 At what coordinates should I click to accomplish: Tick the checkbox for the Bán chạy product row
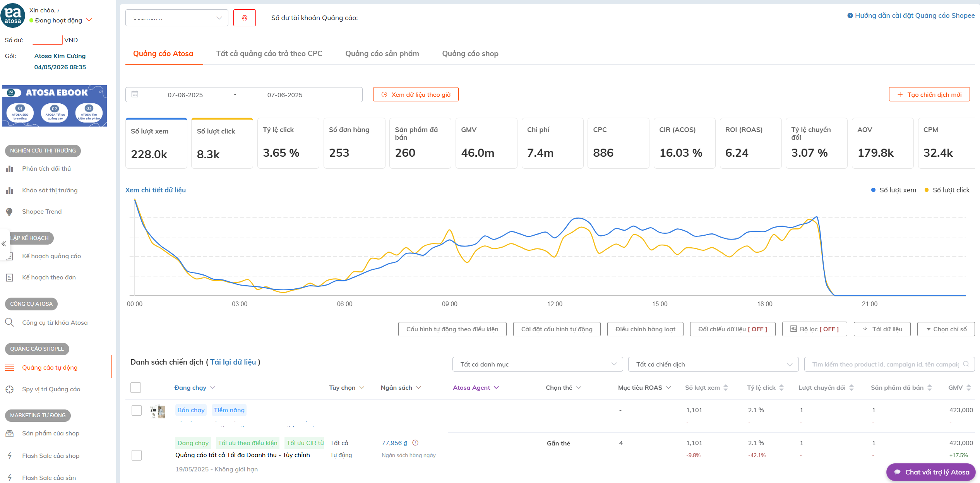(137, 410)
